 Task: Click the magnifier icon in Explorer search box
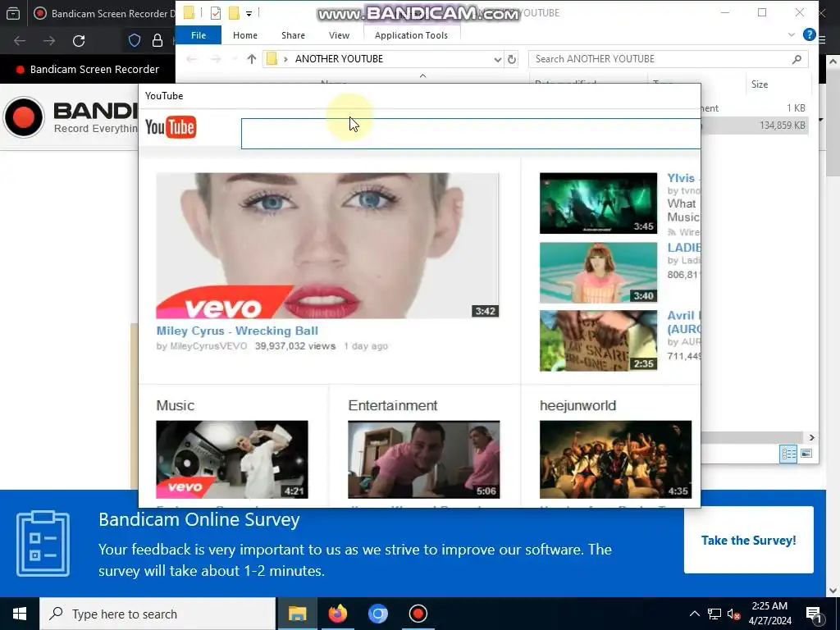(x=797, y=59)
